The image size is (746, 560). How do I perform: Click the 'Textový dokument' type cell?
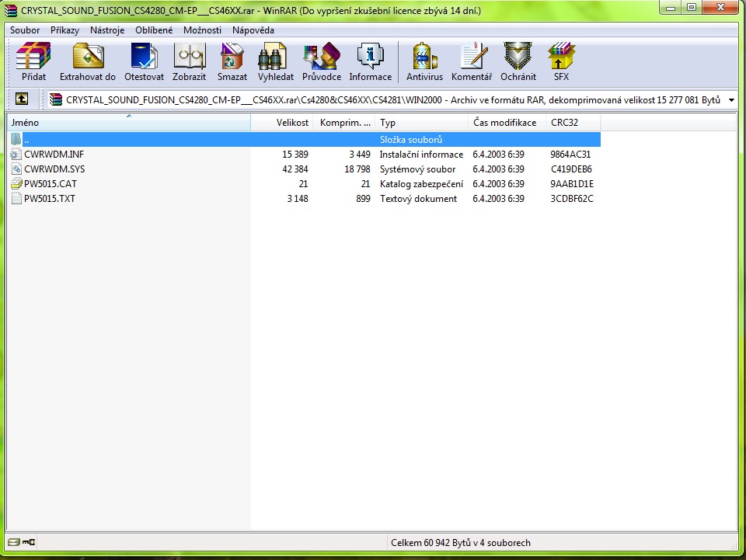[x=418, y=198]
